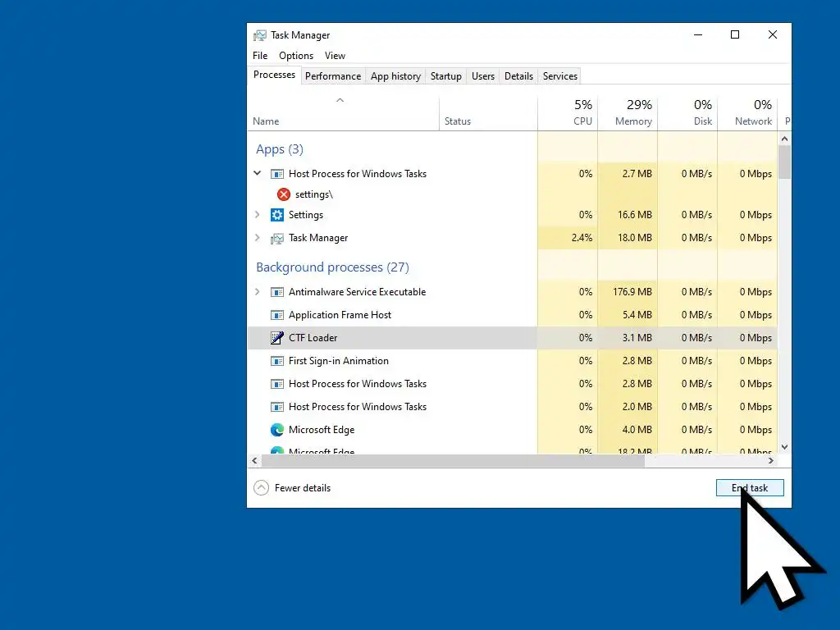
Task: Click the 2.4% CPU value
Action: coord(582,238)
